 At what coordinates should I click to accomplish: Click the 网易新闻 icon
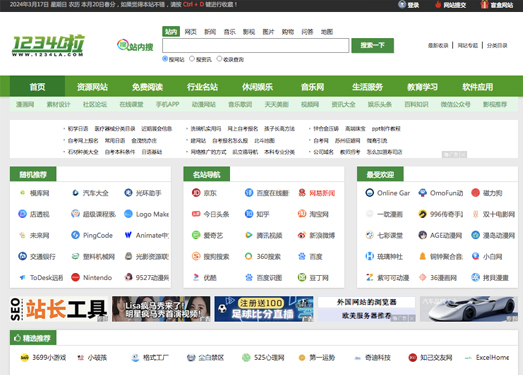click(302, 193)
